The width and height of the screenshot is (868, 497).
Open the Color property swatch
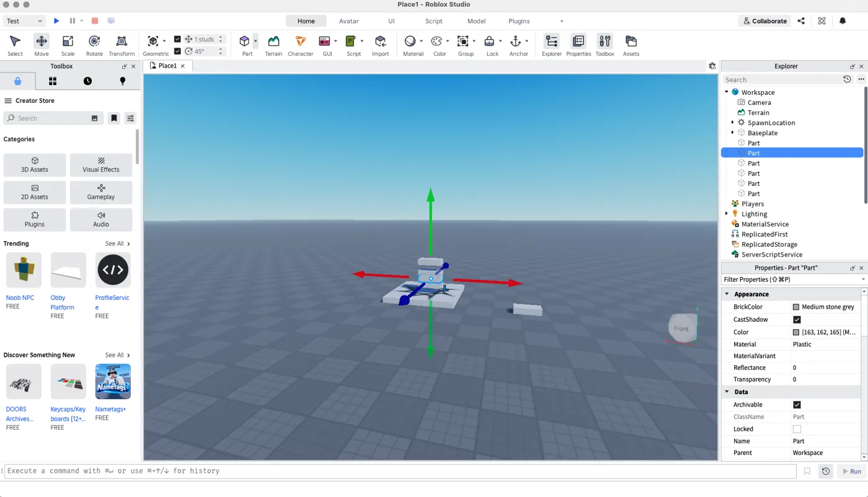point(796,332)
